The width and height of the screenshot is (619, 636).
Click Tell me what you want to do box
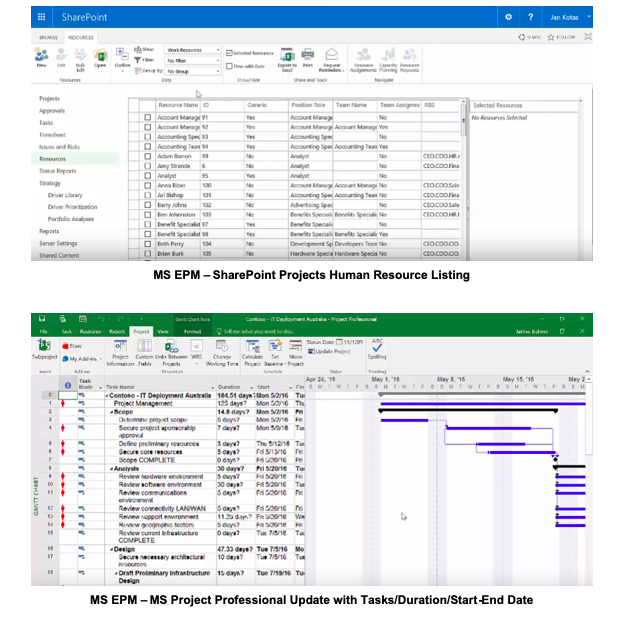(256, 331)
